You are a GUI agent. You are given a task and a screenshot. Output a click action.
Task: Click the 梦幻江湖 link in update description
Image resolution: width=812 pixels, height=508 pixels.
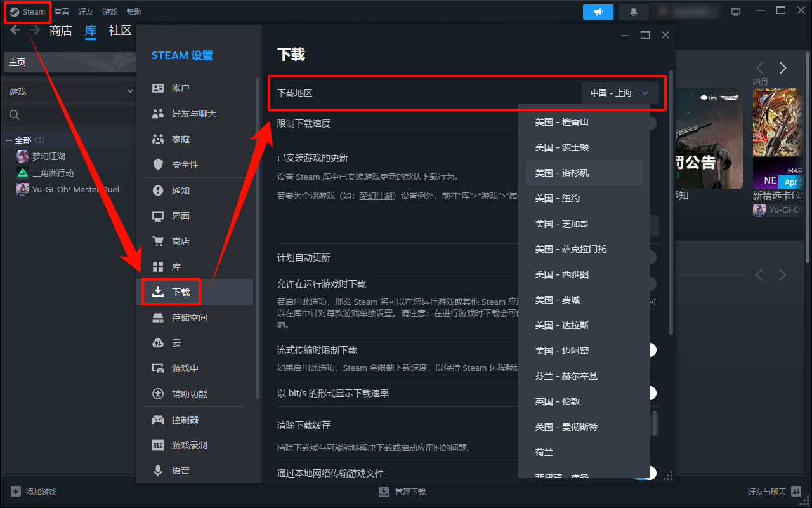377,196
